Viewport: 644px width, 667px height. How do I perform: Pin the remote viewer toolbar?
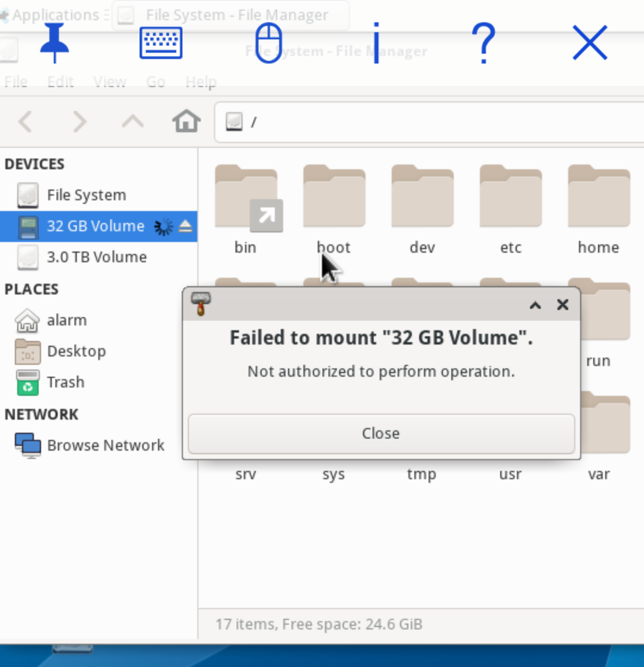54,43
